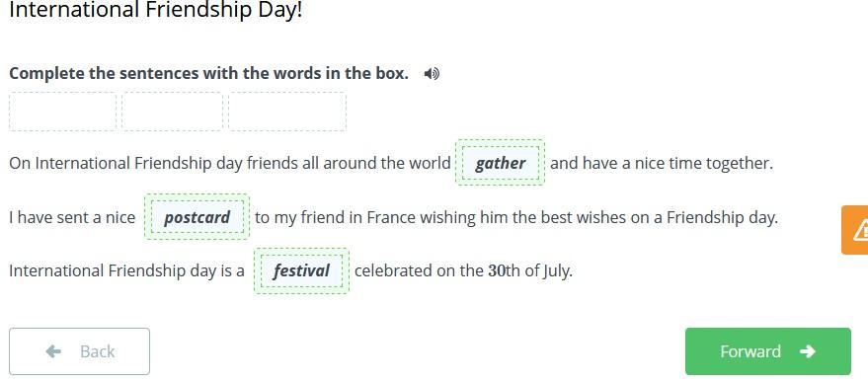868x382 pixels.
Task: Click the text 'celebrated on the 30th of July'
Action: pyautogui.click(x=463, y=271)
